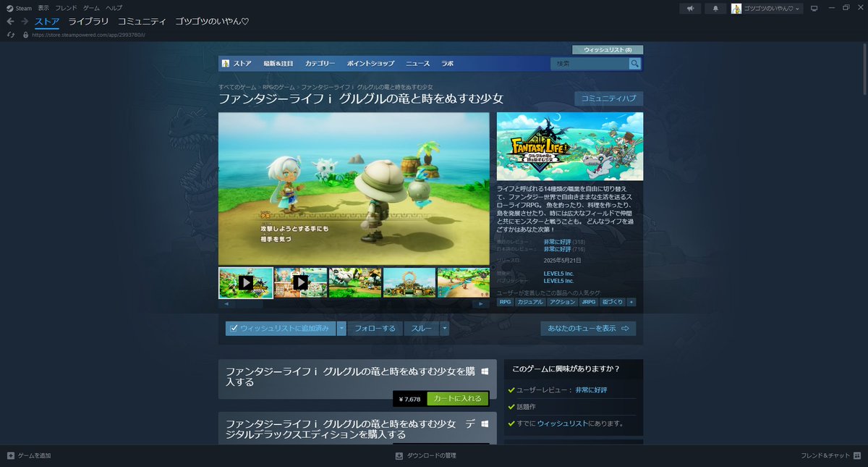Go forward with the right arrow button
Viewport: 868px width, 467px height.
click(x=24, y=21)
